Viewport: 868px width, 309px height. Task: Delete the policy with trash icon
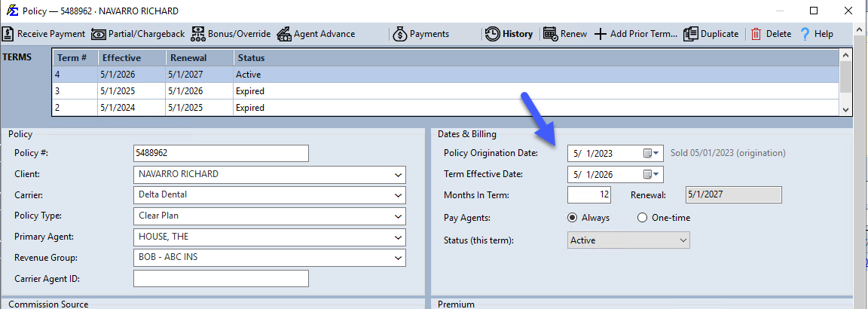[x=756, y=34]
